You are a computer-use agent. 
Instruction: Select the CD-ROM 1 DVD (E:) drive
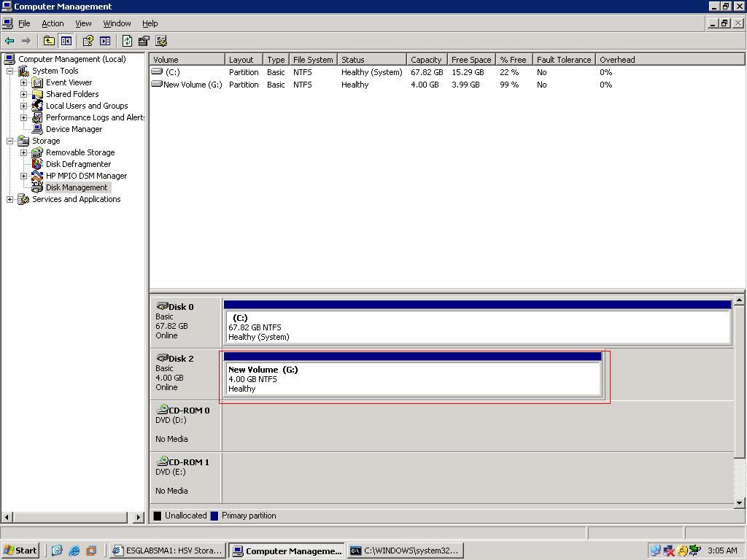tap(186, 477)
